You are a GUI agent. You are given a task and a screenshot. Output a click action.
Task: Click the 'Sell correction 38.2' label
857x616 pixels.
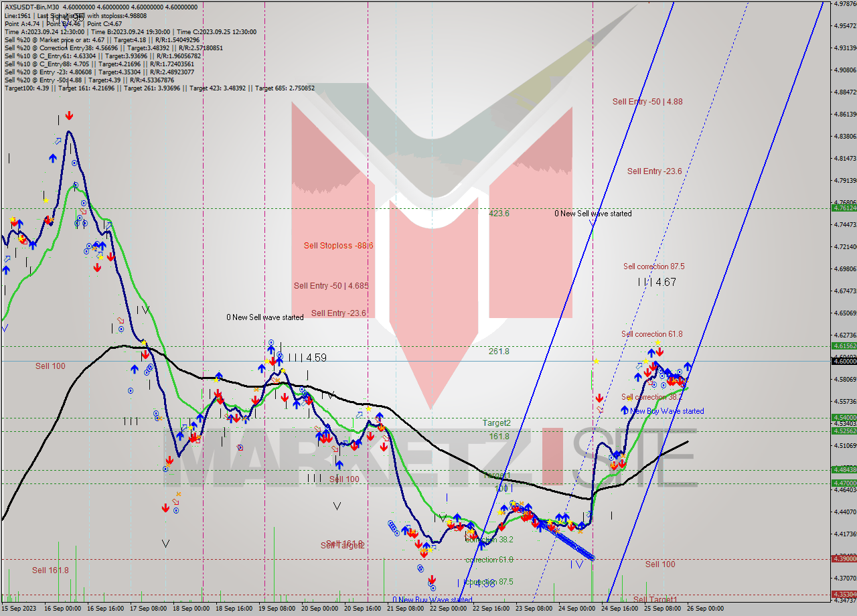tap(652, 397)
